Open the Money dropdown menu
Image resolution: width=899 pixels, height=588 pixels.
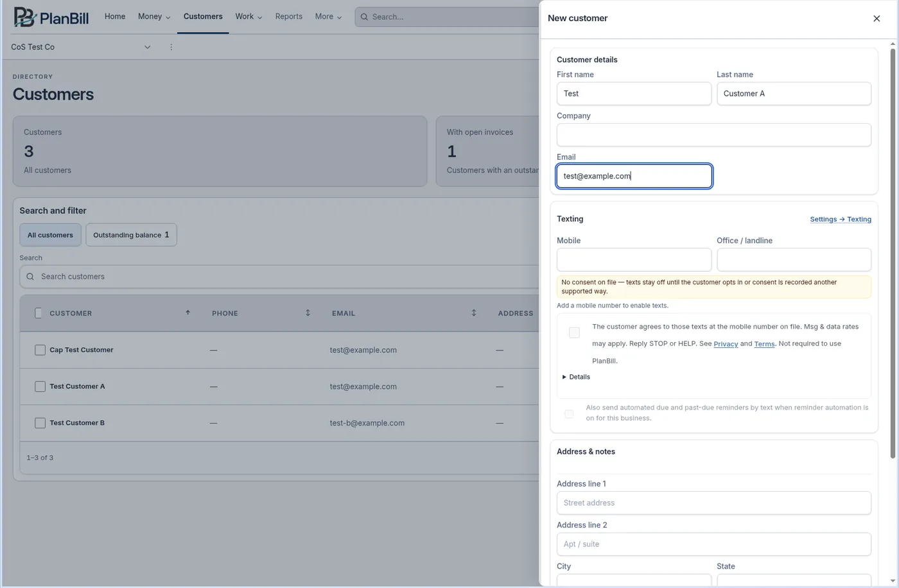[x=154, y=17]
